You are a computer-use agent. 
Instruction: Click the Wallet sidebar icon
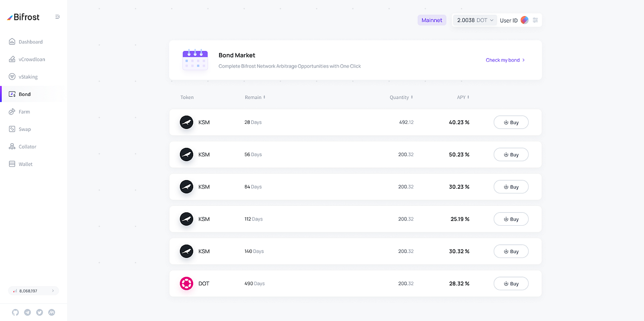coord(12,164)
